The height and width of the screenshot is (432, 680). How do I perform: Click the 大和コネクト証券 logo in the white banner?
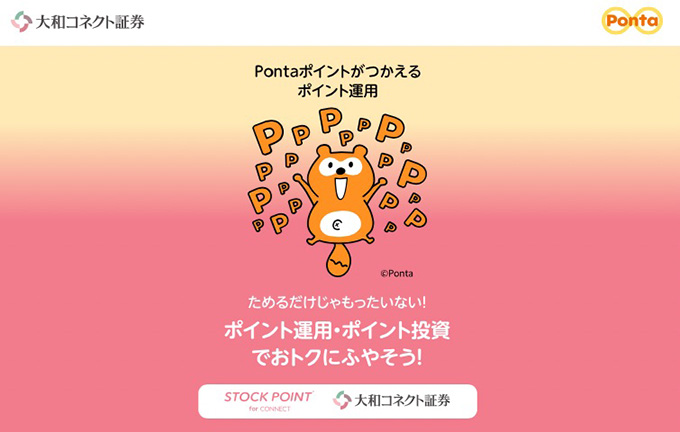click(x=392, y=400)
